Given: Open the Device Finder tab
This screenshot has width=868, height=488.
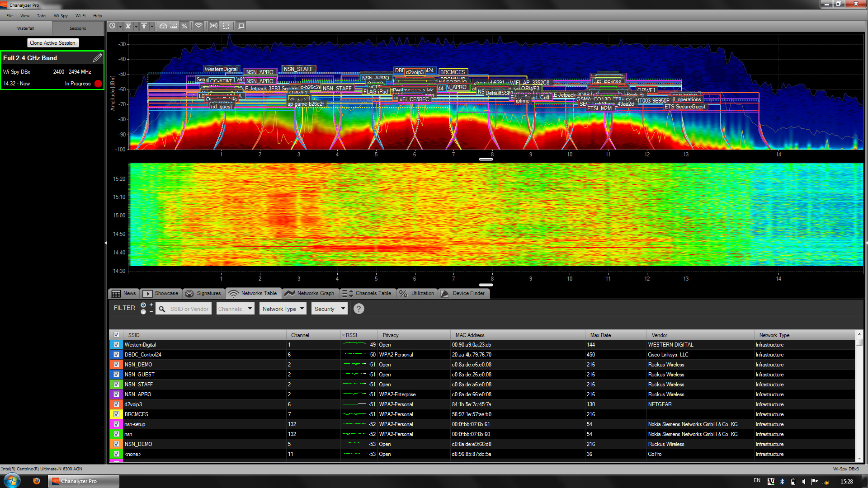Looking at the screenshot, I should tap(463, 293).
